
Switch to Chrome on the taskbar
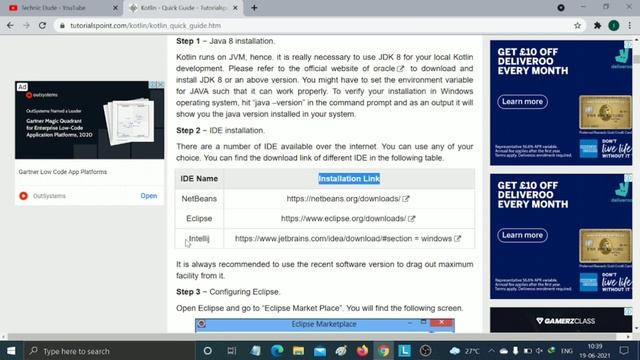click(383, 351)
